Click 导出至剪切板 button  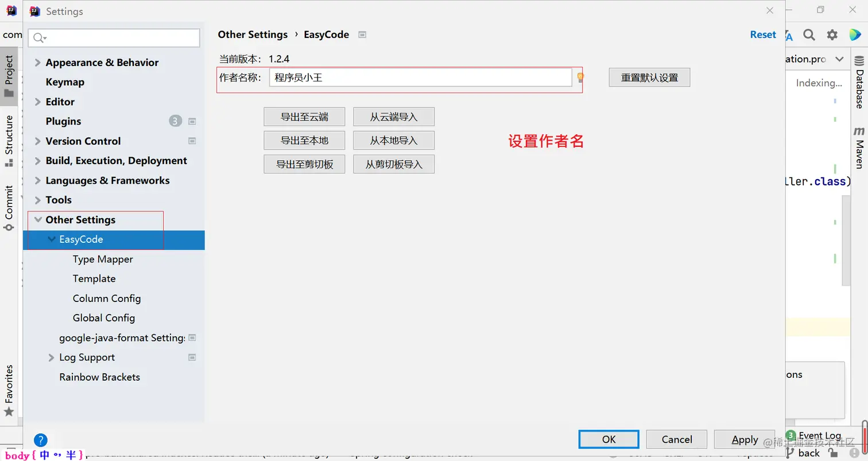(304, 164)
